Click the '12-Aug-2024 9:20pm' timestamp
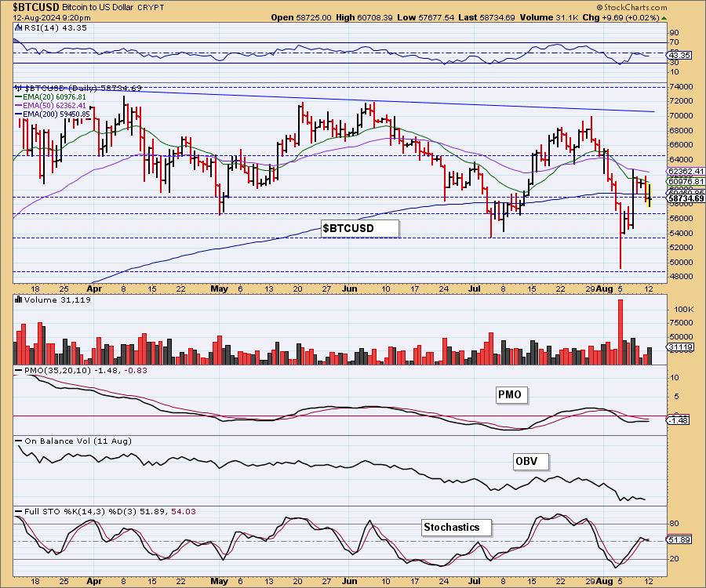Viewport: 706px width, 588px height. (51, 18)
